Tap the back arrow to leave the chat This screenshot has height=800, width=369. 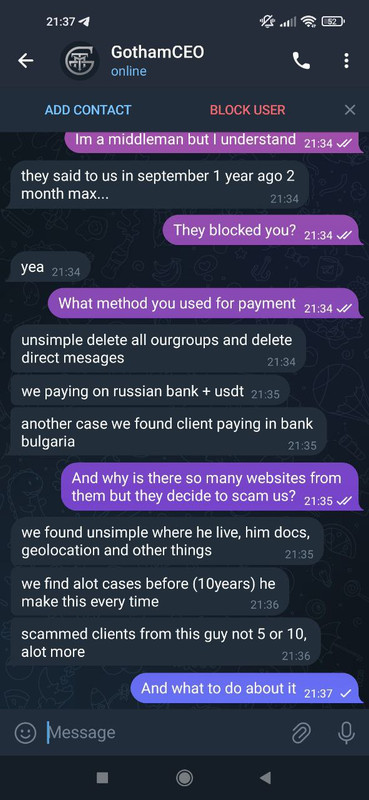click(x=26, y=61)
